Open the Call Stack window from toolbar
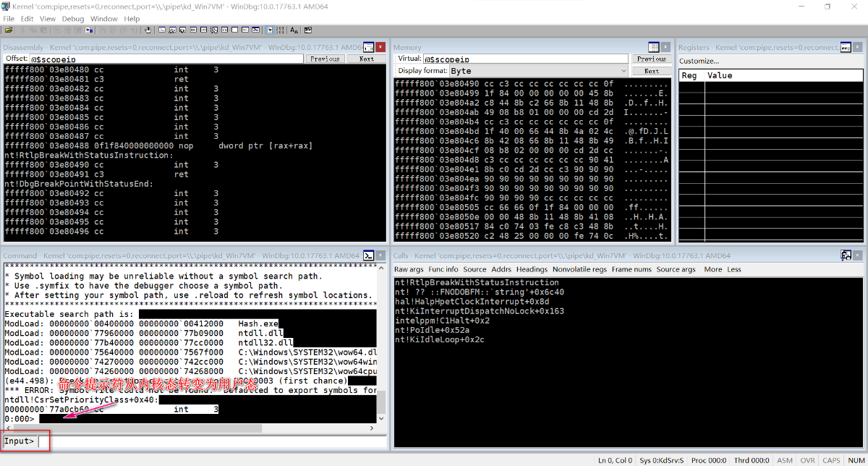Viewport: 868px width, 466px height. point(214,30)
